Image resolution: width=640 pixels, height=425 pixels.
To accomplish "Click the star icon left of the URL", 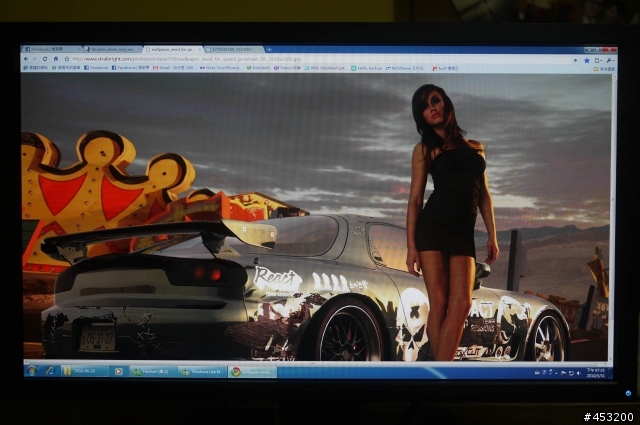I will click(x=67, y=59).
